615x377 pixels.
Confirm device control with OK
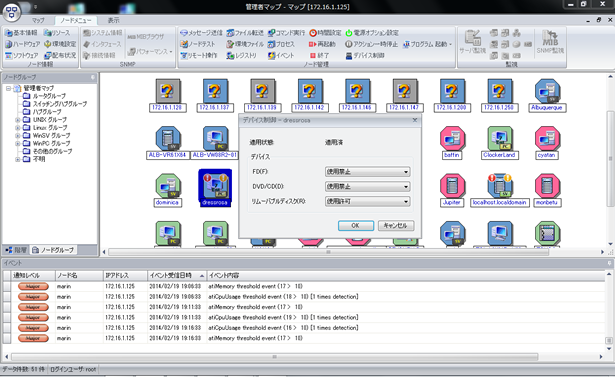355,226
